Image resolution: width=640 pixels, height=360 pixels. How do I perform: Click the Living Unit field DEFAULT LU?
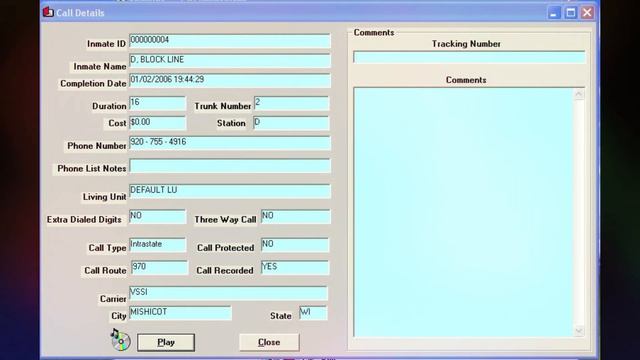[230, 191]
